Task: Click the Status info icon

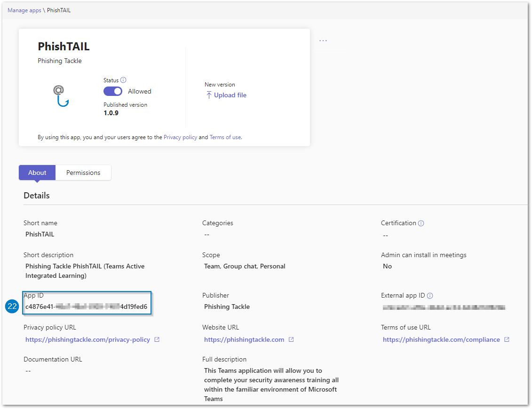Action: click(124, 80)
